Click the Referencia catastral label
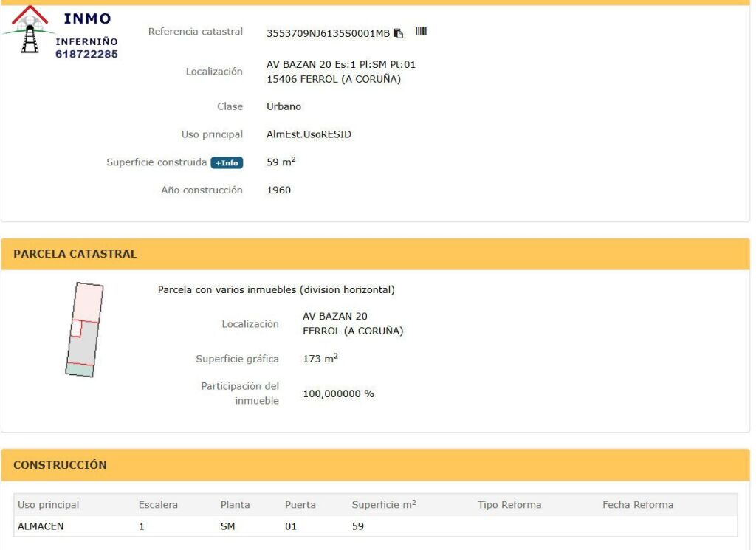 pyautogui.click(x=195, y=32)
